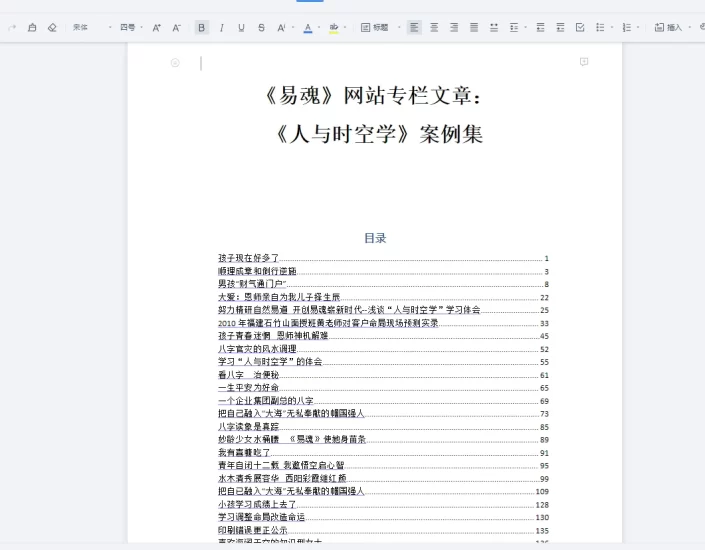Insert a checkbox task list

pos(580,28)
